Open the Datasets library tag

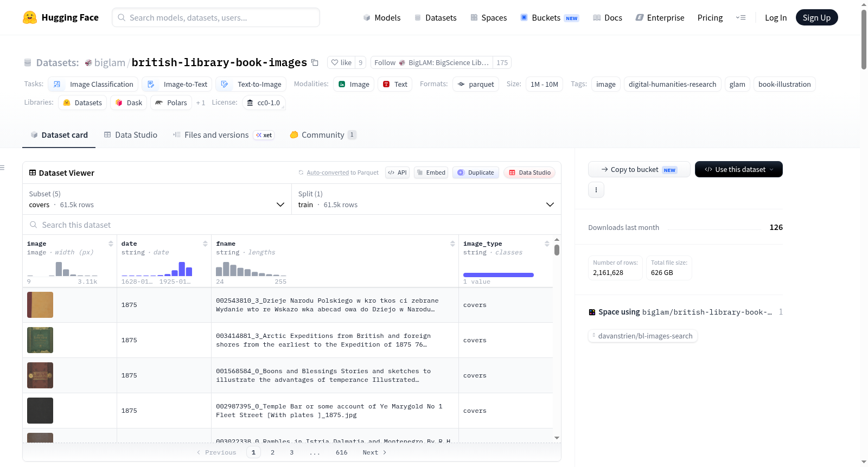82,103
